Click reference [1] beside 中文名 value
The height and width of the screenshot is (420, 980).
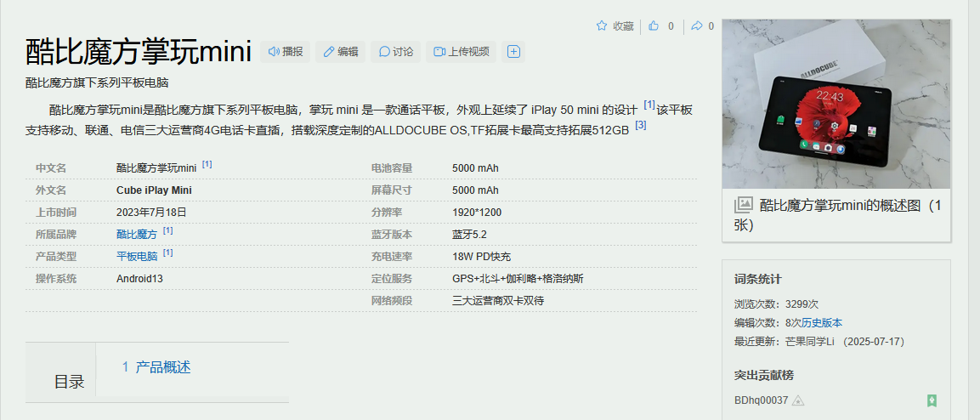(207, 164)
